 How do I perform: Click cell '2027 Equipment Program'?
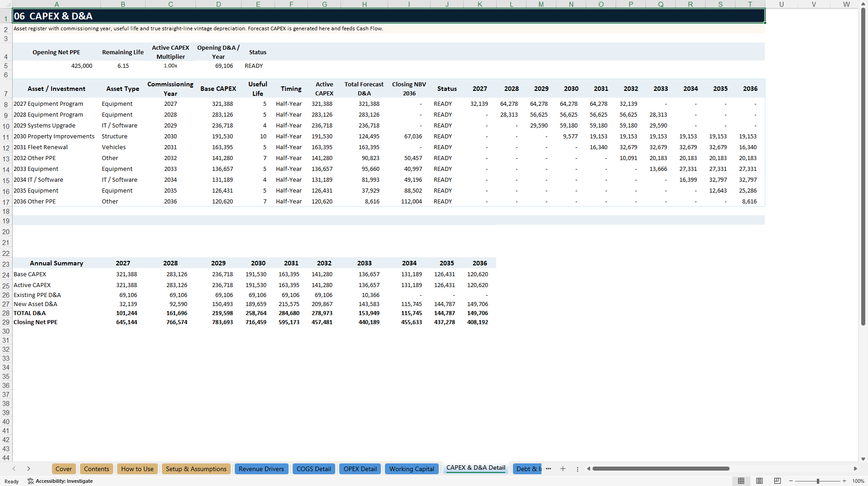(x=57, y=104)
